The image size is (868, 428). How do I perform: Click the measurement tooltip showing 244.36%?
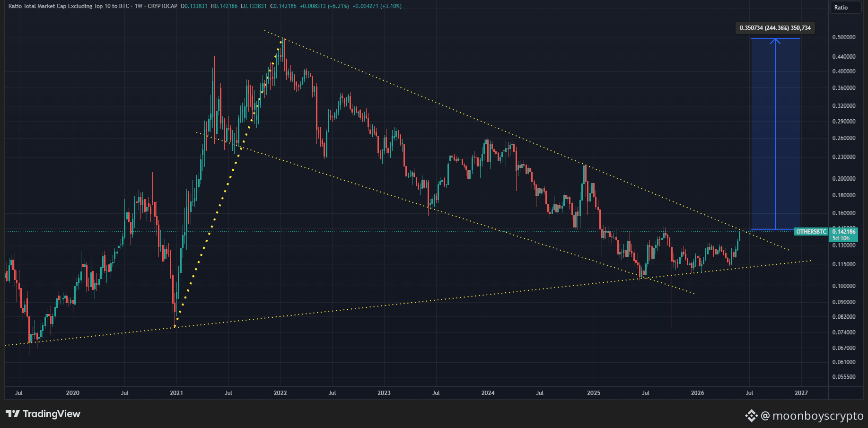pyautogui.click(x=775, y=28)
